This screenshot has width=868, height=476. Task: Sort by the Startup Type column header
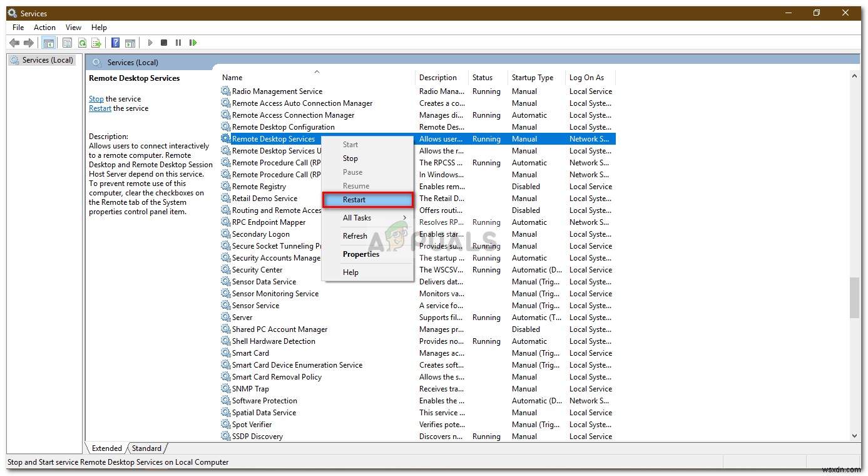(x=536, y=78)
